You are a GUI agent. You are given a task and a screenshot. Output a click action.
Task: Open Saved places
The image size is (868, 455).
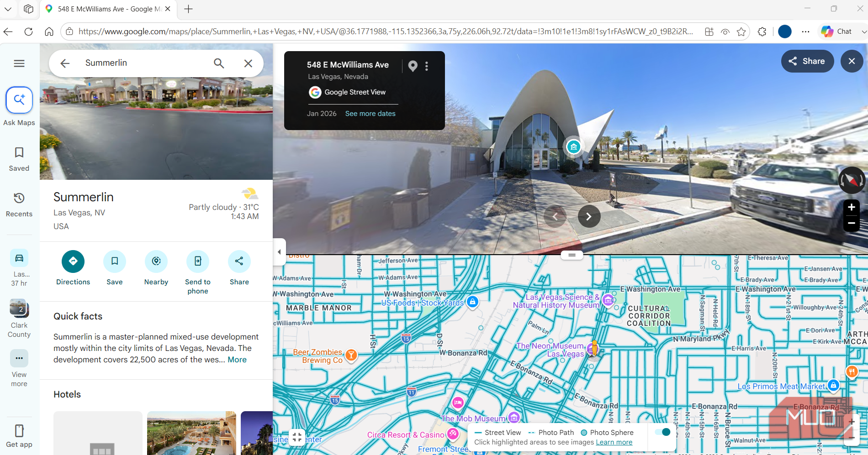19,159
